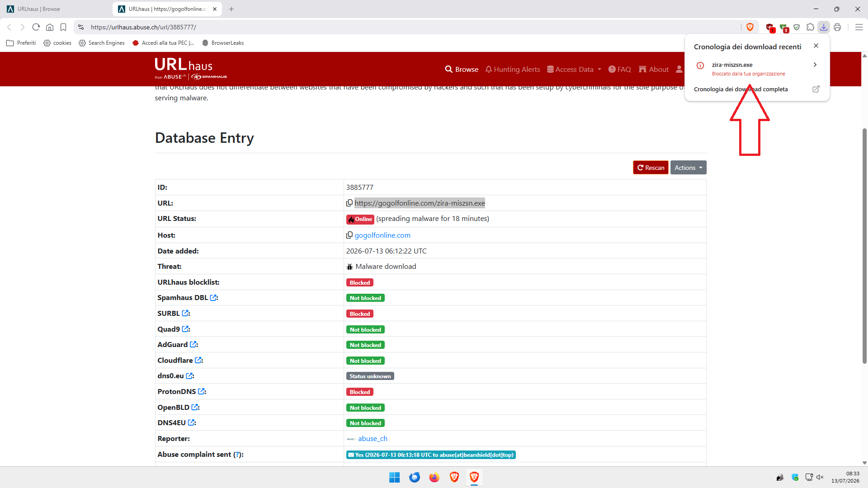Image resolution: width=868 pixels, height=488 pixels.
Task: Open the Actions dropdown
Action: 688,168
